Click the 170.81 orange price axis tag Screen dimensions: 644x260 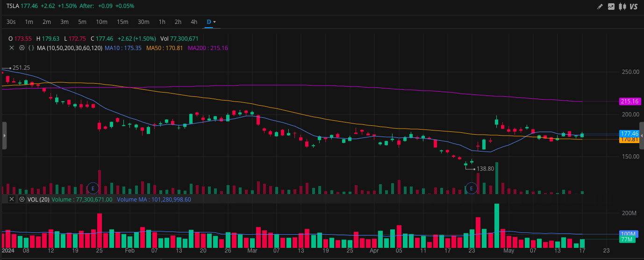(629, 139)
